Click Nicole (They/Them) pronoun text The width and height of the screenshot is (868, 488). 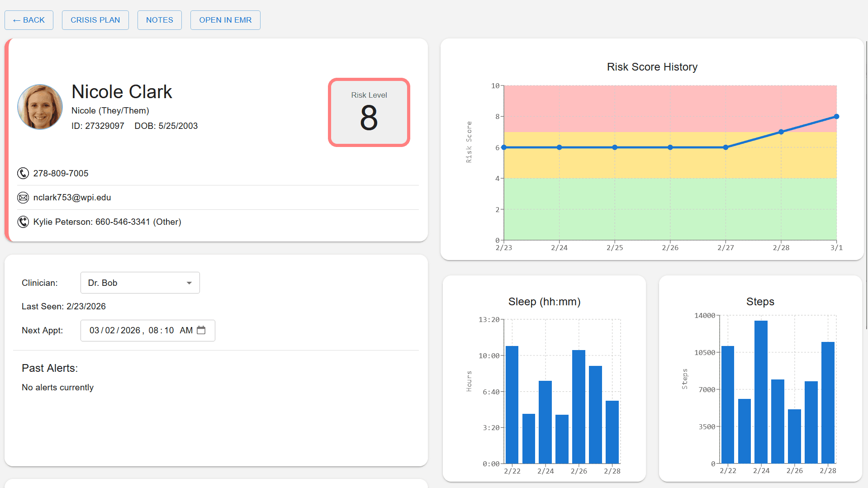pyautogui.click(x=110, y=111)
